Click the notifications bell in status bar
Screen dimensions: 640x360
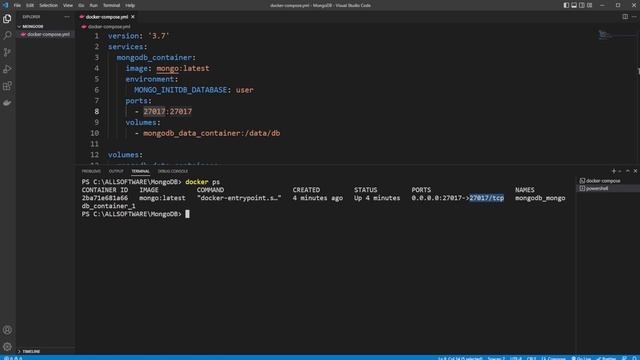pyautogui.click(x=635, y=358)
